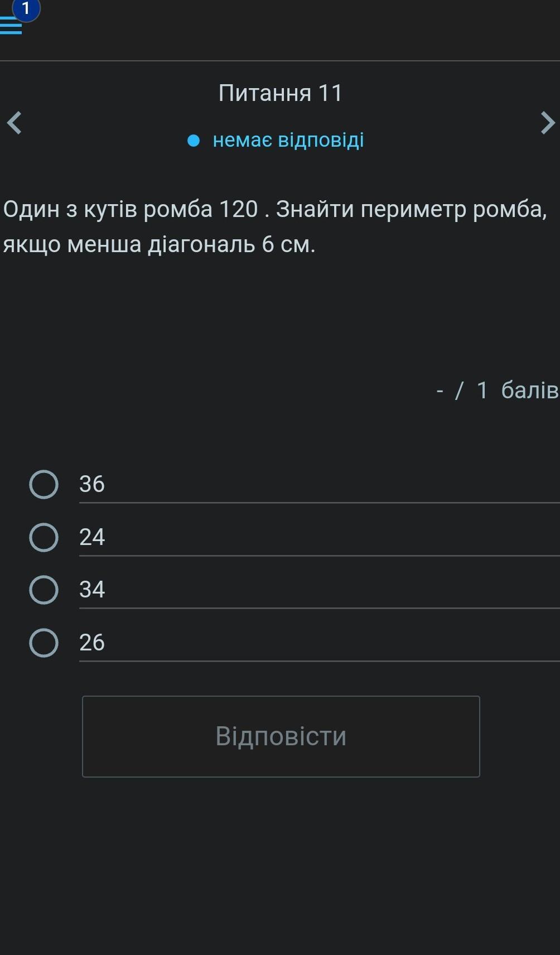This screenshot has width=560, height=955.
Task: Click the answer text 24
Action: (92, 537)
